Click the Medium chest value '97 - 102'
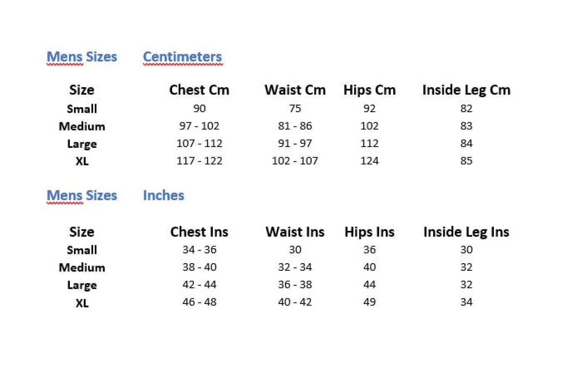This screenshot has width=572, height=392. click(199, 126)
